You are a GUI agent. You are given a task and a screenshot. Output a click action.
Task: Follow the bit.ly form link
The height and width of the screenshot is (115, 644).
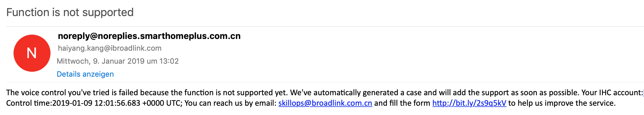point(469,103)
